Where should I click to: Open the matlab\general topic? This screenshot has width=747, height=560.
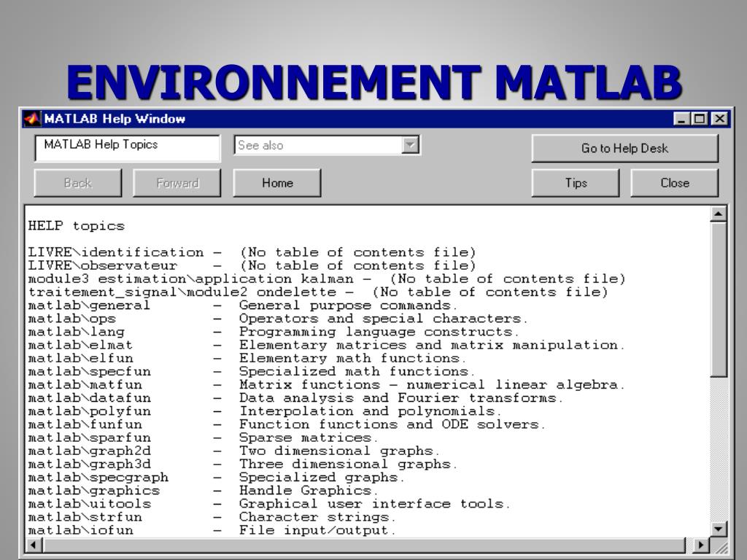pyautogui.click(x=89, y=306)
